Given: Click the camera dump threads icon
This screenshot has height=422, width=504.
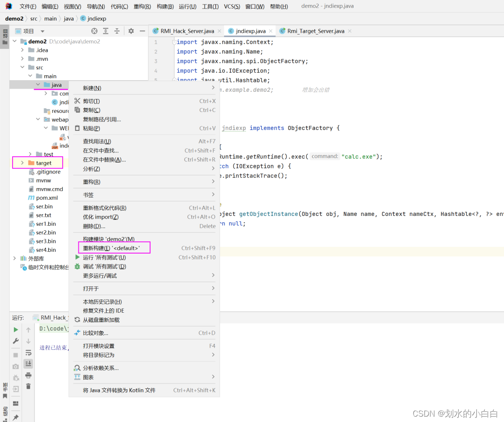Looking at the screenshot, I should (x=16, y=366).
